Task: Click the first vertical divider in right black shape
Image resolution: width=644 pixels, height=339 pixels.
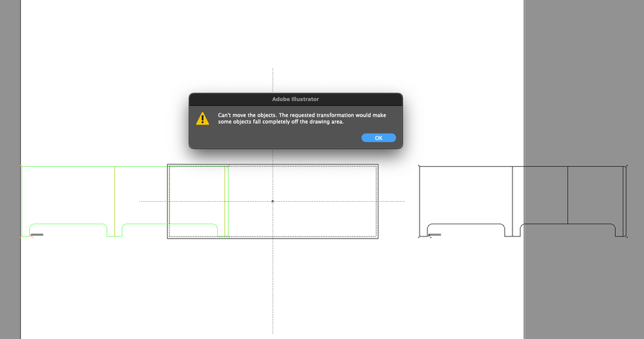Action: (x=512, y=201)
